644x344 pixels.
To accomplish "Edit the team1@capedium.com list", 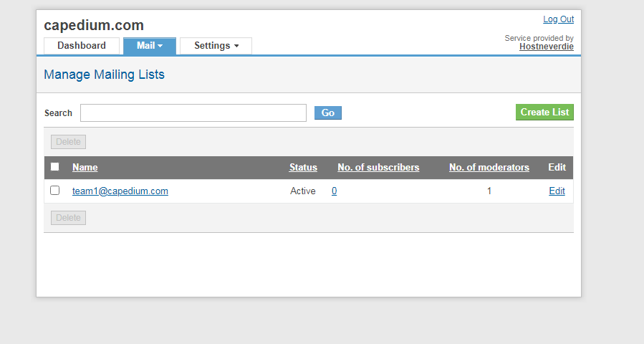I will click(x=557, y=191).
